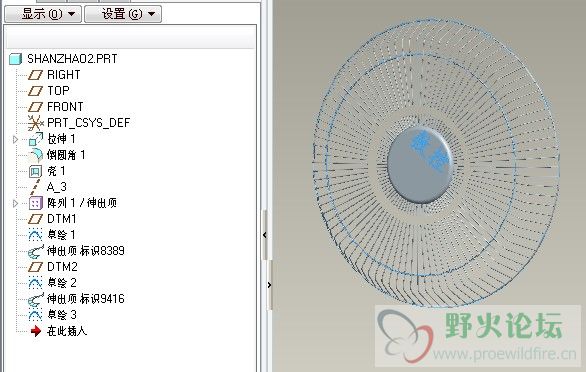Click the PRT_CSYS_DEF coordinate system icon
The width and height of the screenshot is (586, 372).
pos(36,123)
